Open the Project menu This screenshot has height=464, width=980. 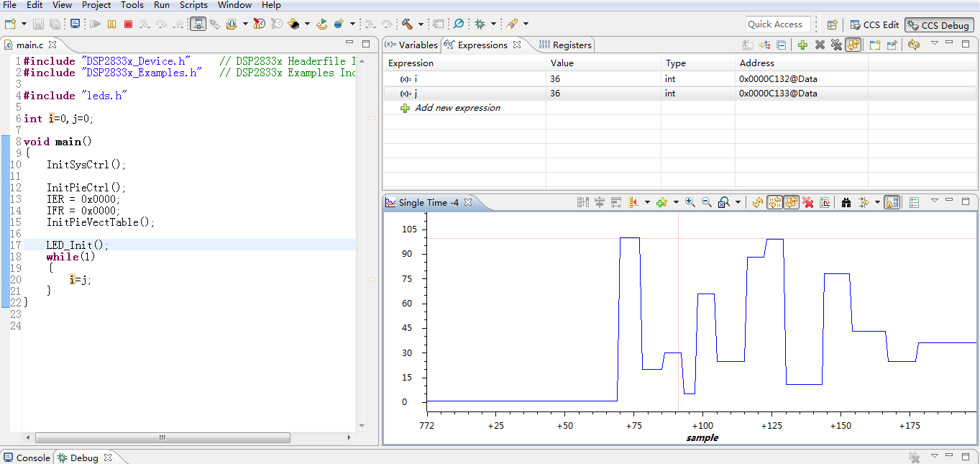click(x=96, y=5)
